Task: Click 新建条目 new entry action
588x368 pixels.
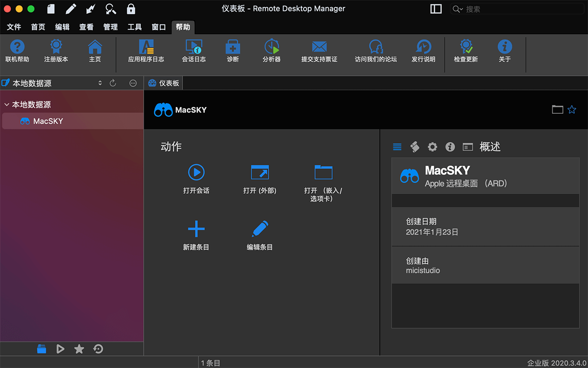Action: [196, 236]
